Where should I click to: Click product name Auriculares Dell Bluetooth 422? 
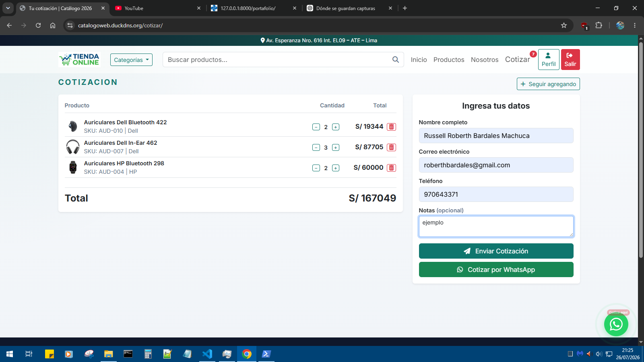[125, 122]
